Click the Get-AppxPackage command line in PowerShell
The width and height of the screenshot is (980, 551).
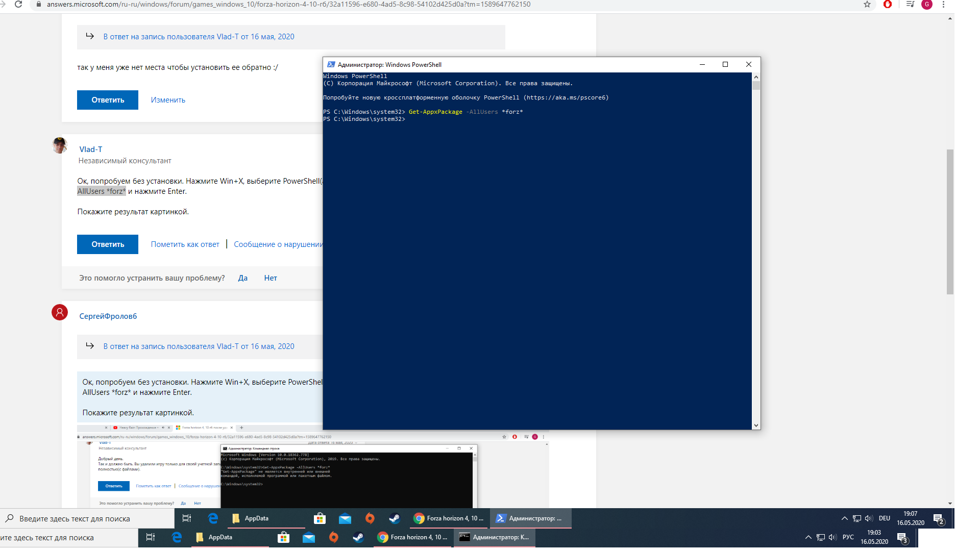423,112
